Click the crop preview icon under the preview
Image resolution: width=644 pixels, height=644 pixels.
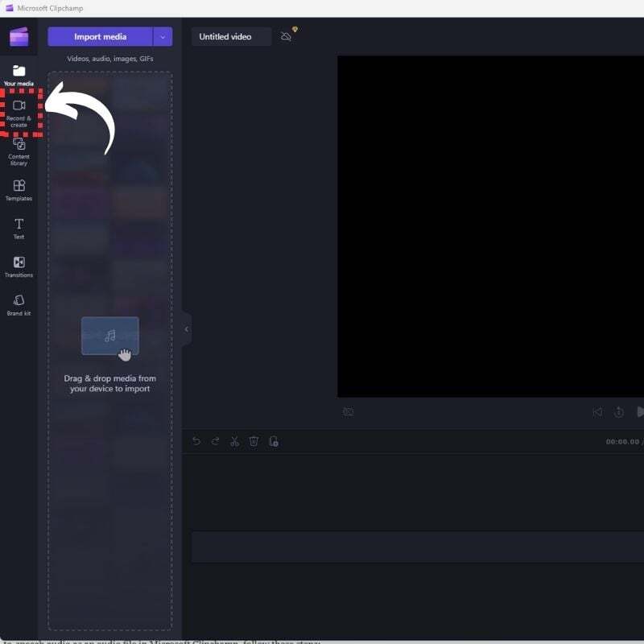click(x=349, y=411)
